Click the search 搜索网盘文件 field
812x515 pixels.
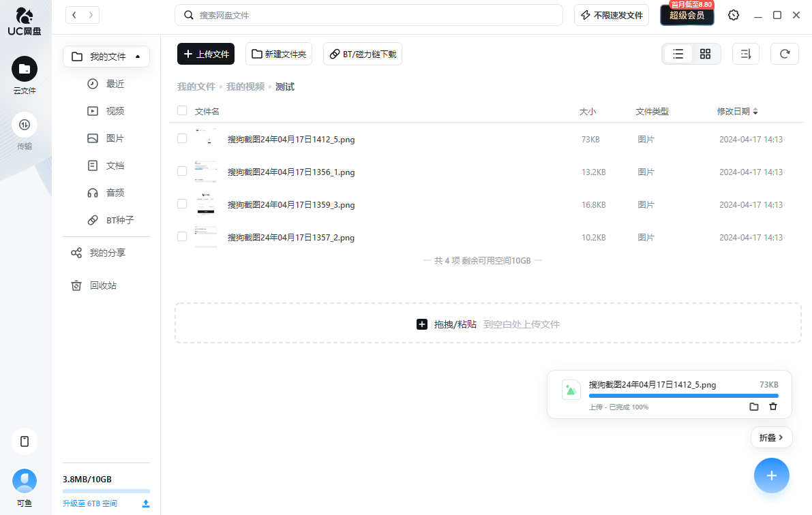(369, 15)
